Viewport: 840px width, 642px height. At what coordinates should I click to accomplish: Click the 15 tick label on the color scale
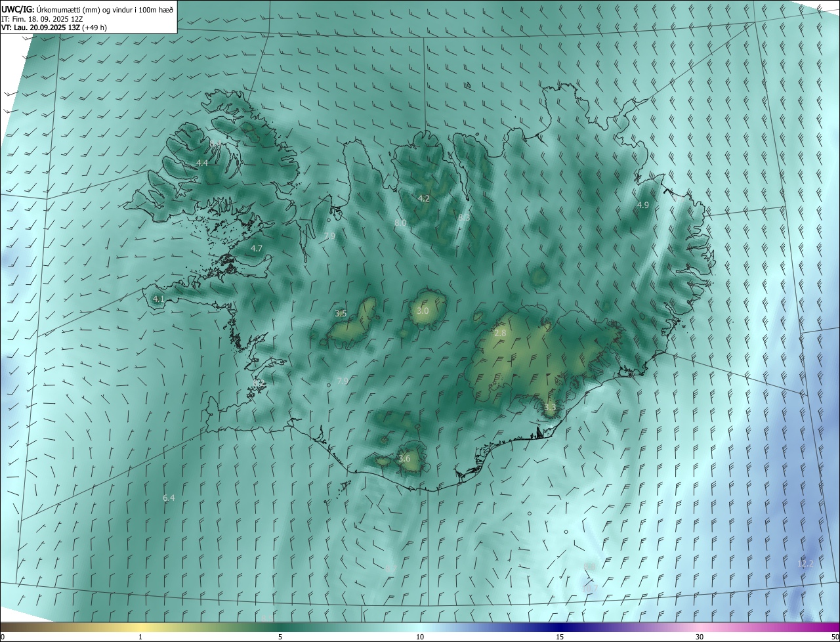(560, 637)
